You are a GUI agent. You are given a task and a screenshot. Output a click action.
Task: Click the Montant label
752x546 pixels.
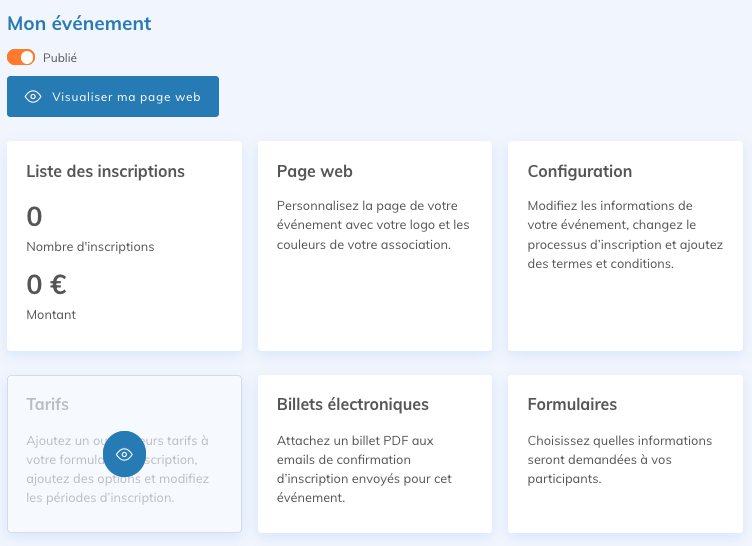[51, 314]
